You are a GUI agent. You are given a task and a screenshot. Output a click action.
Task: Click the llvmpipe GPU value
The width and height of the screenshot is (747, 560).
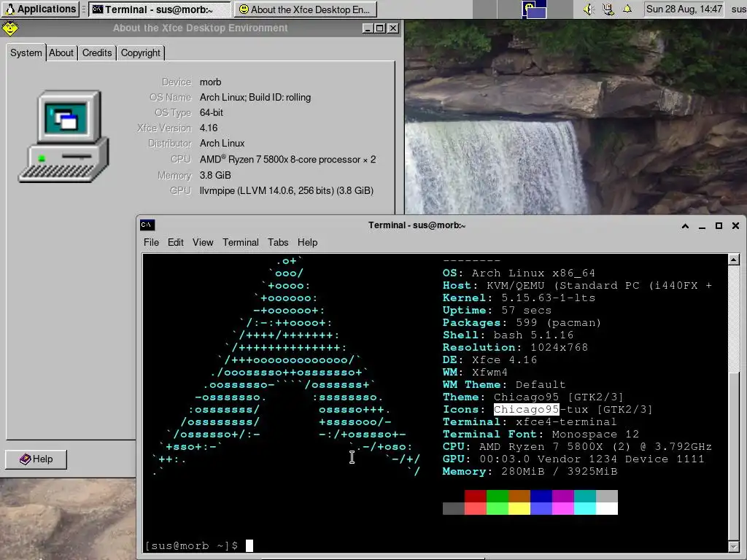tap(286, 190)
